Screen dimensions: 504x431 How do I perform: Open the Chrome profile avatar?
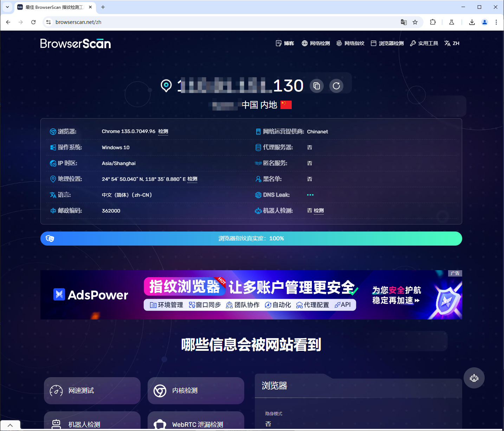tap(485, 22)
